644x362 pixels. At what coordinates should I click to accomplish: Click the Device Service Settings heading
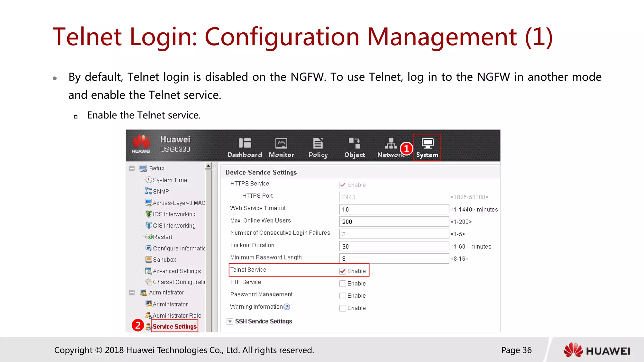point(261,172)
